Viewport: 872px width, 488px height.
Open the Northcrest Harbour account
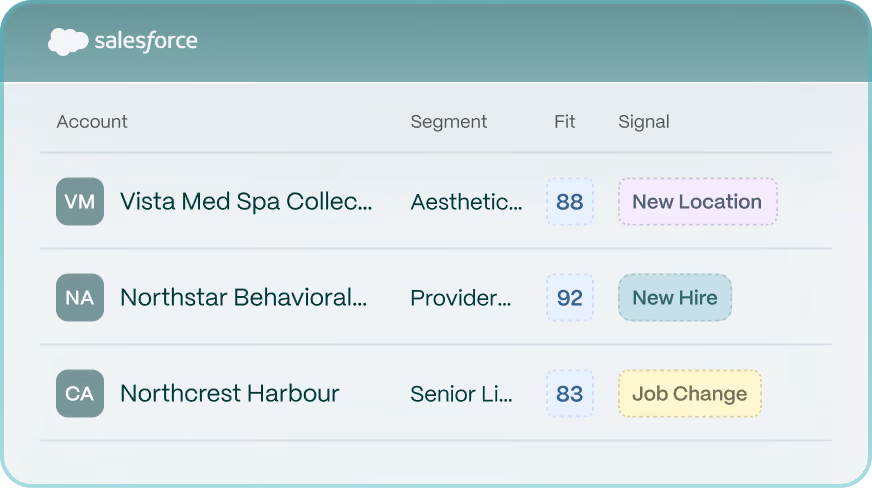click(230, 394)
